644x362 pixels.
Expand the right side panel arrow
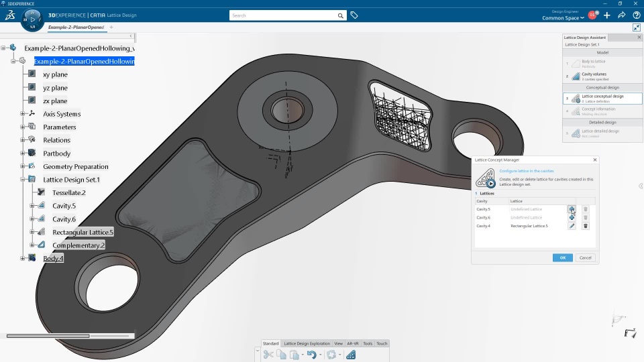641,186
